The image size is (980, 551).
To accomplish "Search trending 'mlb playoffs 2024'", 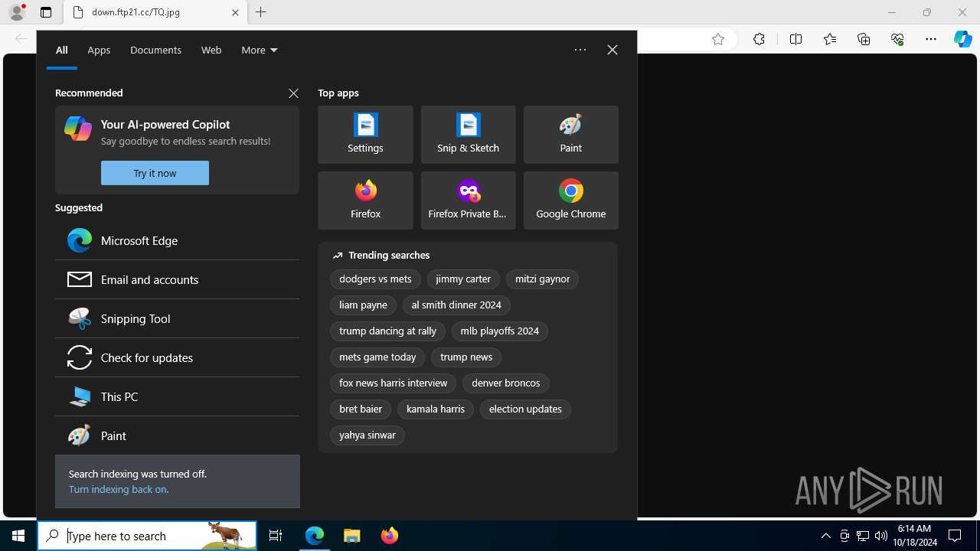I will pos(499,331).
